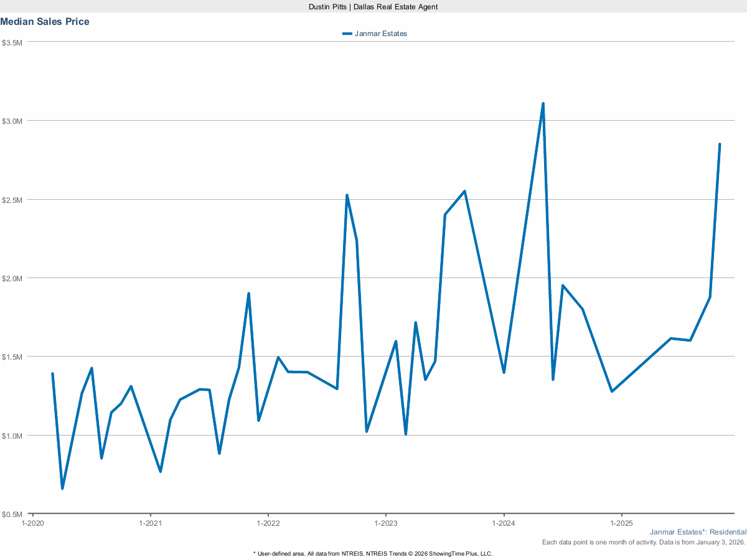This screenshot has height=560, width=747.
Task: Open the Janmar Estates*: Residential link
Action: tap(698, 532)
